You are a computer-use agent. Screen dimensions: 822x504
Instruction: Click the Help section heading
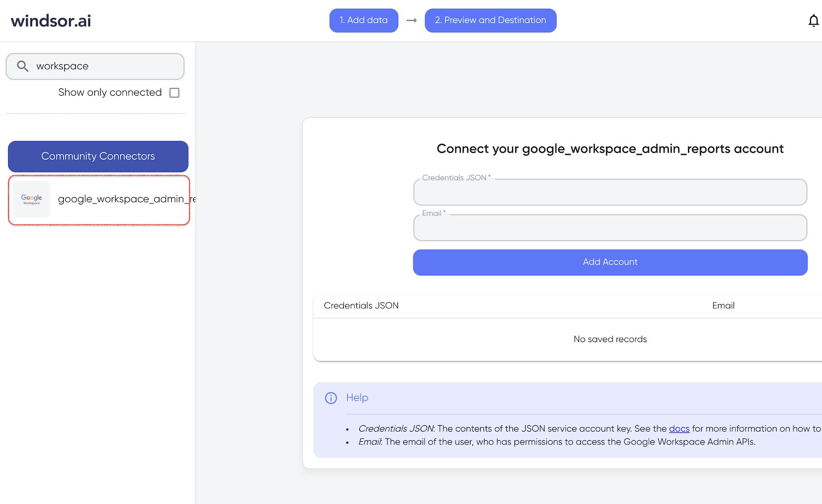(x=357, y=398)
